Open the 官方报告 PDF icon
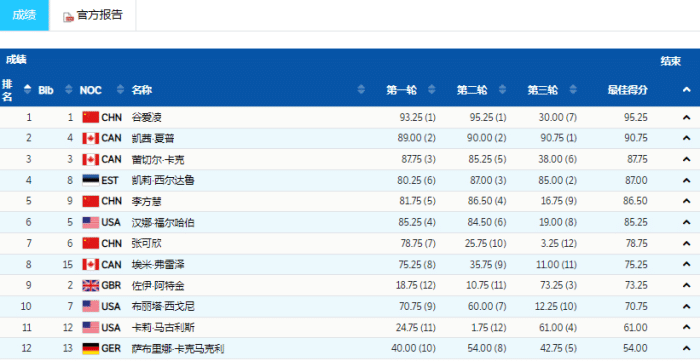700x361 pixels. click(x=68, y=17)
